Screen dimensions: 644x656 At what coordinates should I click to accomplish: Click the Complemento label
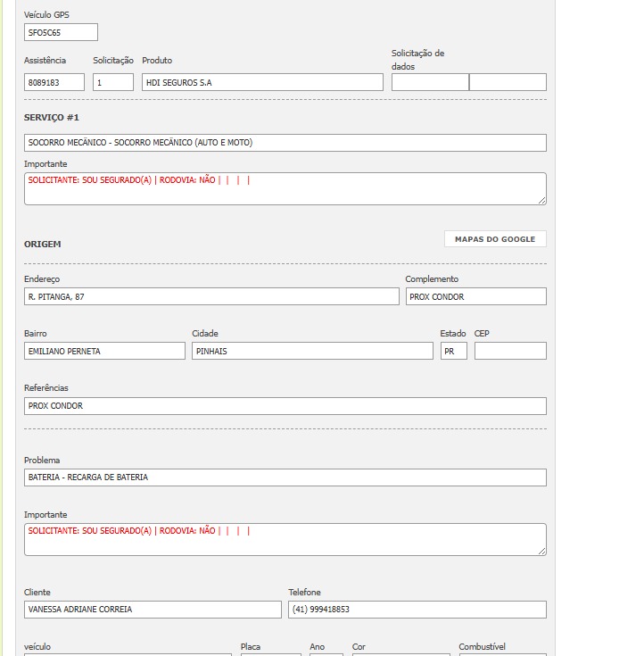pyautogui.click(x=432, y=279)
